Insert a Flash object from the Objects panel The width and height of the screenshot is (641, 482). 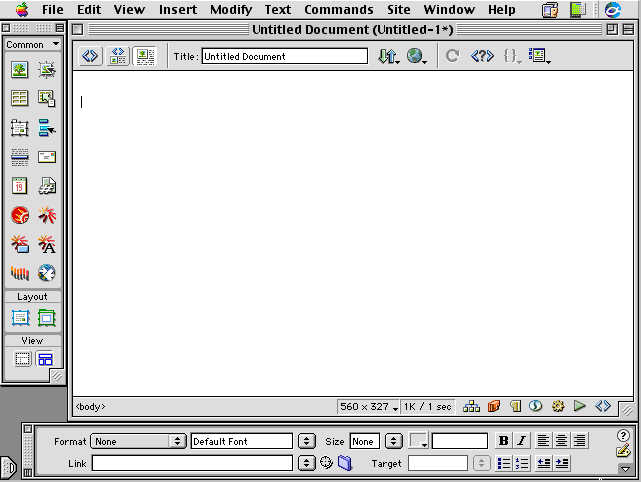tap(19, 215)
